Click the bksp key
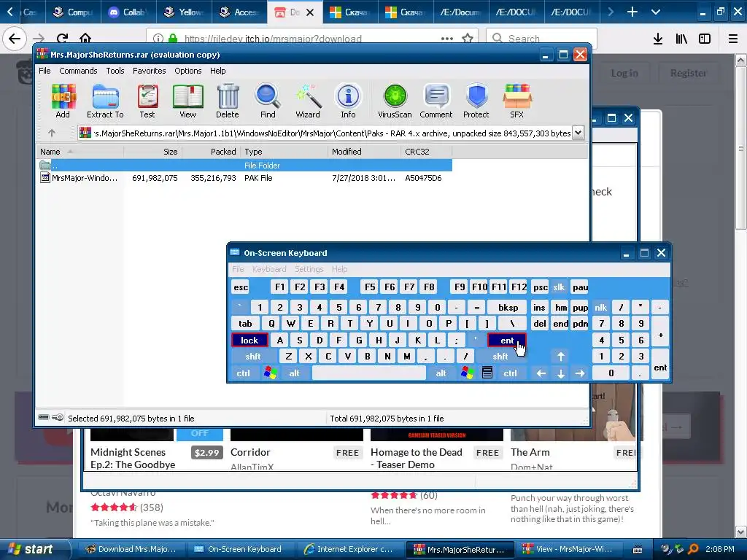 coord(508,307)
